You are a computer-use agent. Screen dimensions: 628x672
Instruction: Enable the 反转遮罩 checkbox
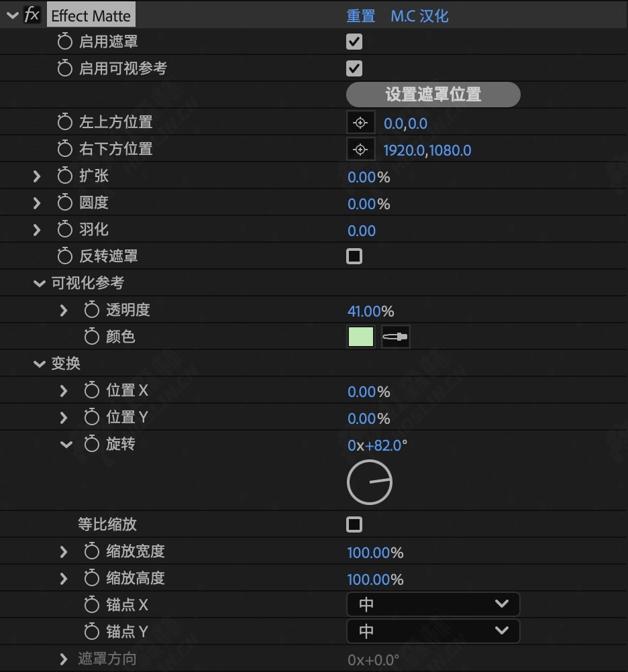[x=354, y=256]
